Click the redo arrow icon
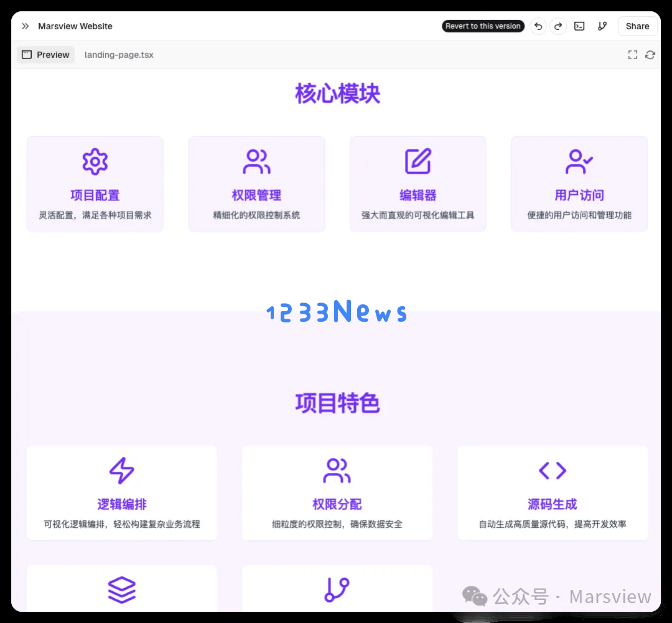Viewport: 672px width, 623px height. pyautogui.click(x=558, y=26)
